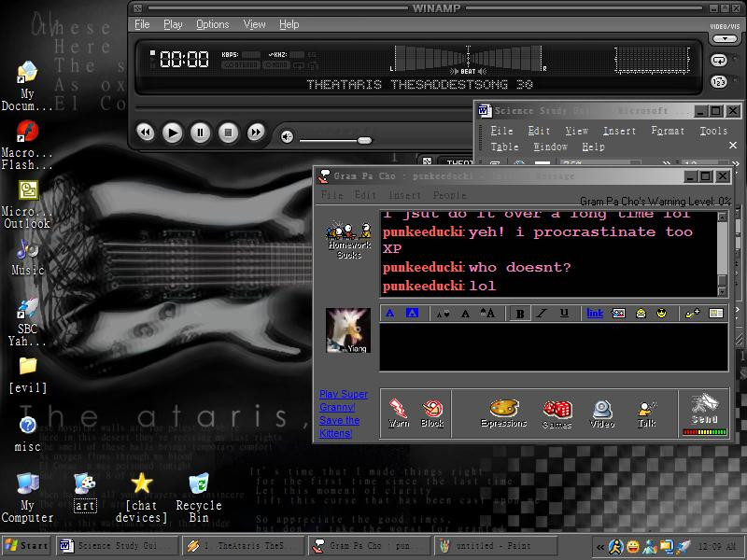Click the increase font size icon
Image resolution: width=747 pixels, height=560 pixels.
(x=487, y=314)
